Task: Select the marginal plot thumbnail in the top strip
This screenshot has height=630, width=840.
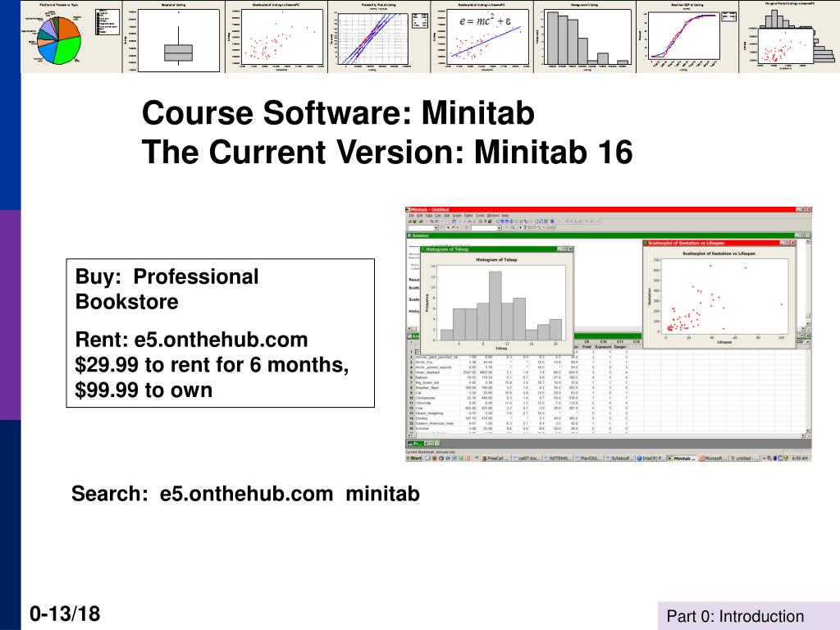Action: (x=789, y=36)
